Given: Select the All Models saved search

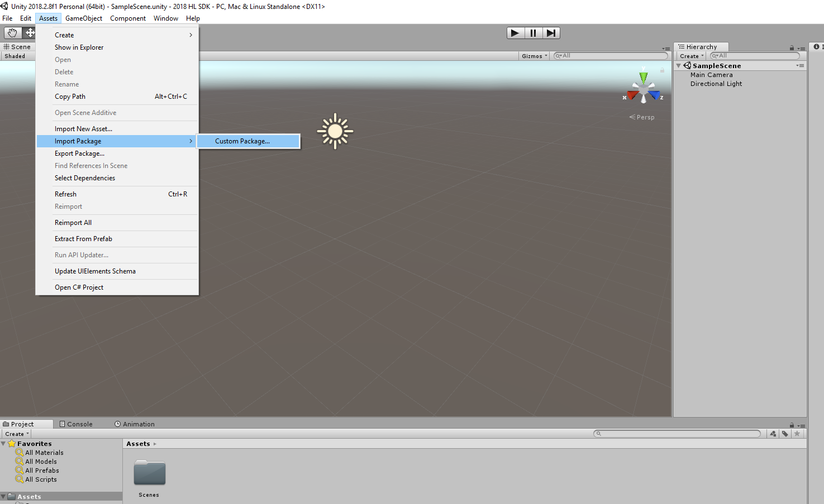Looking at the screenshot, I should [41, 462].
